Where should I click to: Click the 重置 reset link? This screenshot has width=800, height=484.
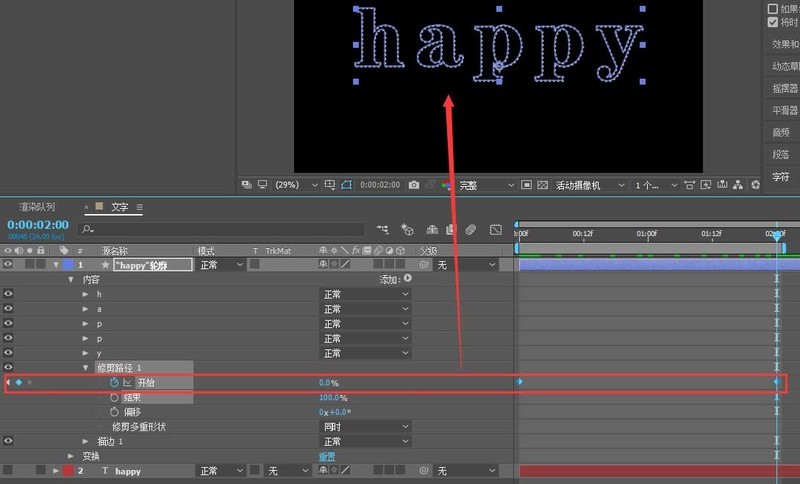pyautogui.click(x=327, y=456)
